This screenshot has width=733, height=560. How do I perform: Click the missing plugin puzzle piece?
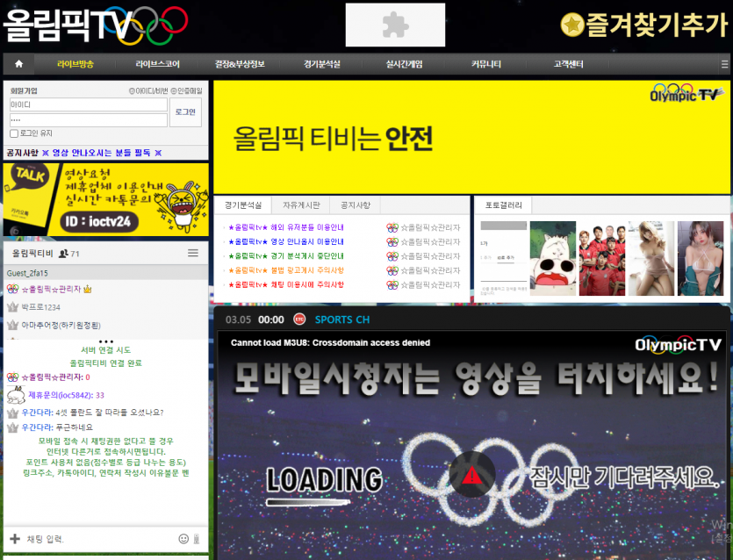[x=395, y=25]
